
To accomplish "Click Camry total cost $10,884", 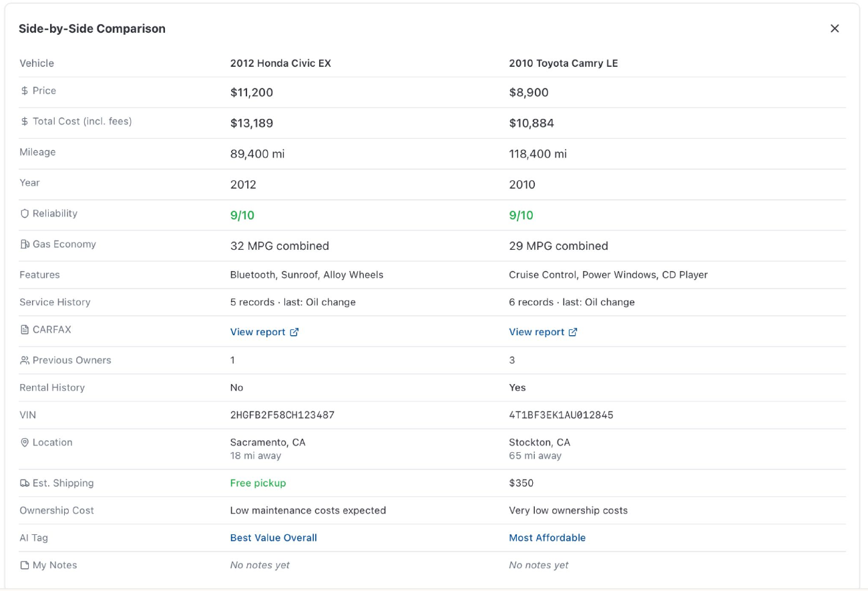I will pos(531,124).
